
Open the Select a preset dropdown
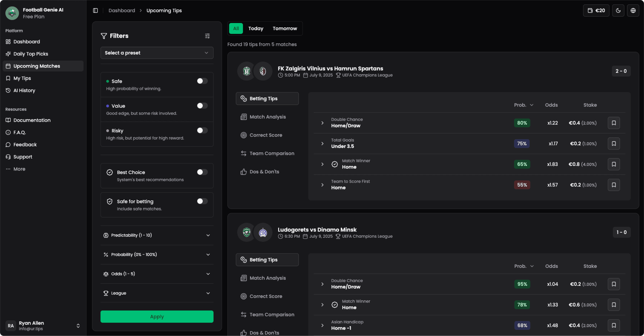[x=157, y=53]
